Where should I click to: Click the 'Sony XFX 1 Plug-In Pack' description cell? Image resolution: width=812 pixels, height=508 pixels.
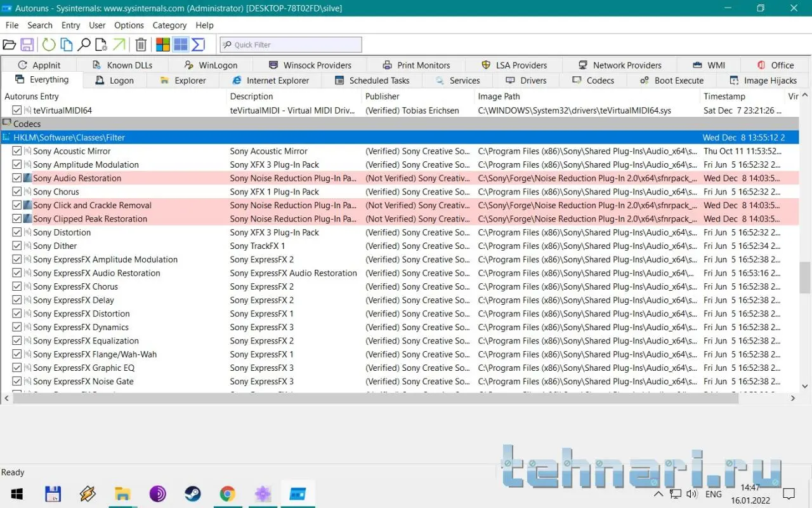(x=275, y=192)
